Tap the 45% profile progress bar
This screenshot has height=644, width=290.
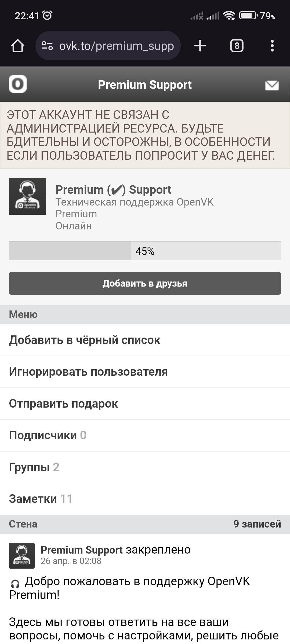tap(145, 251)
